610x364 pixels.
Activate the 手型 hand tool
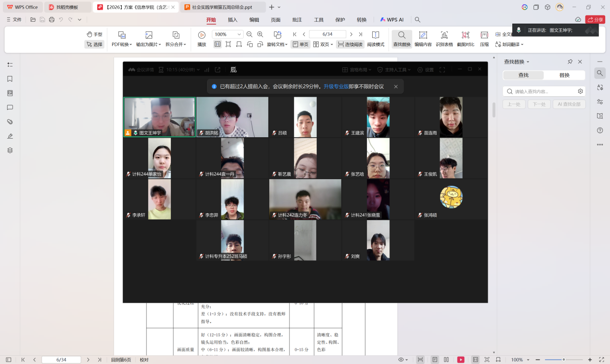[x=94, y=34]
